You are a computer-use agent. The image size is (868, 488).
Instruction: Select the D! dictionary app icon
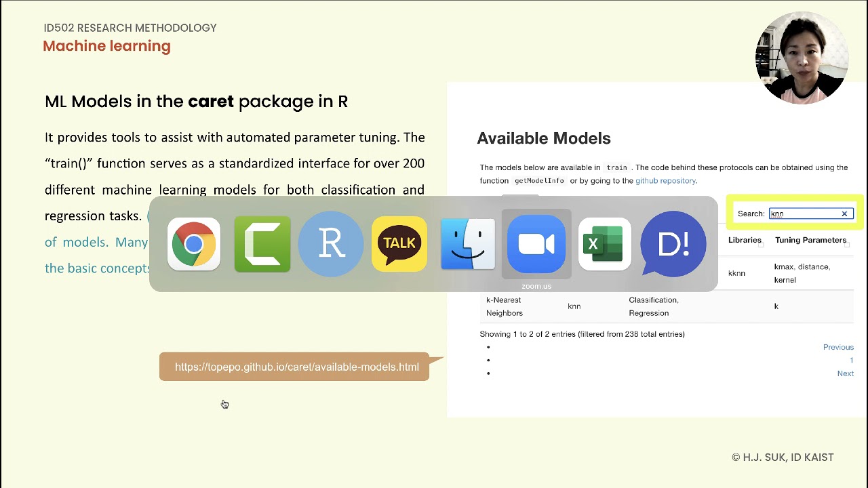pyautogui.click(x=673, y=244)
